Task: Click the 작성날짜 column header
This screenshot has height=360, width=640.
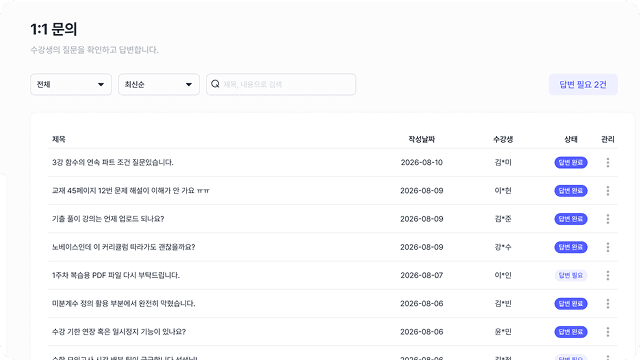Action: point(422,139)
